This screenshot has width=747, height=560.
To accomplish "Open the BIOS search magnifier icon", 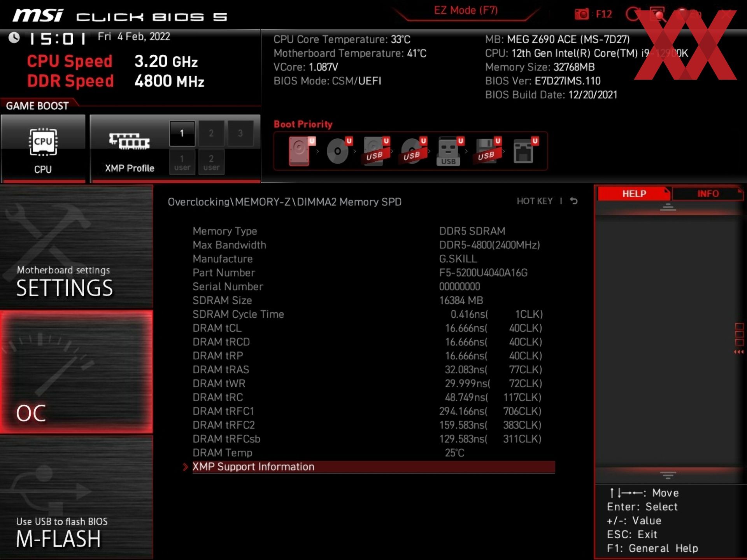I will click(x=658, y=14).
